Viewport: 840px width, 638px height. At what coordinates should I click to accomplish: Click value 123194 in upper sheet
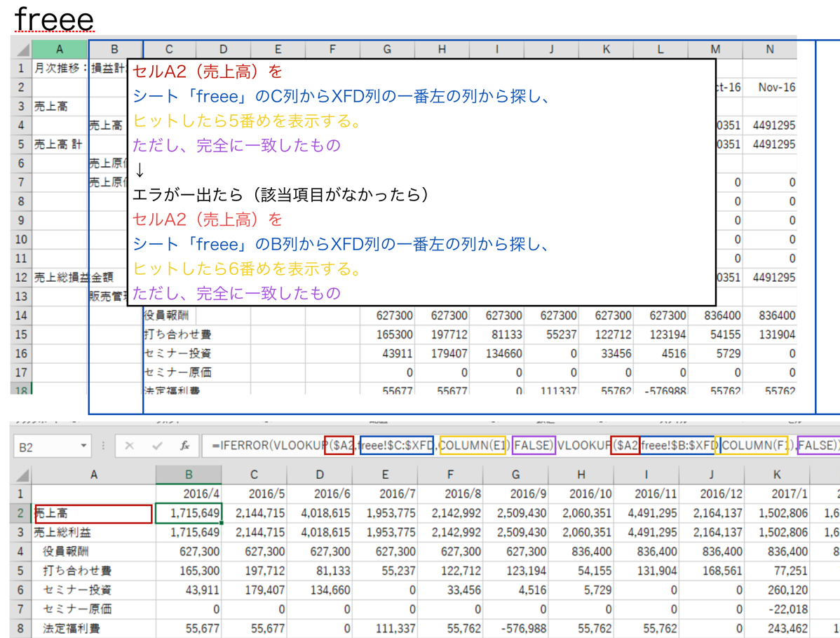pyautogui.click(x=661, y=335)
